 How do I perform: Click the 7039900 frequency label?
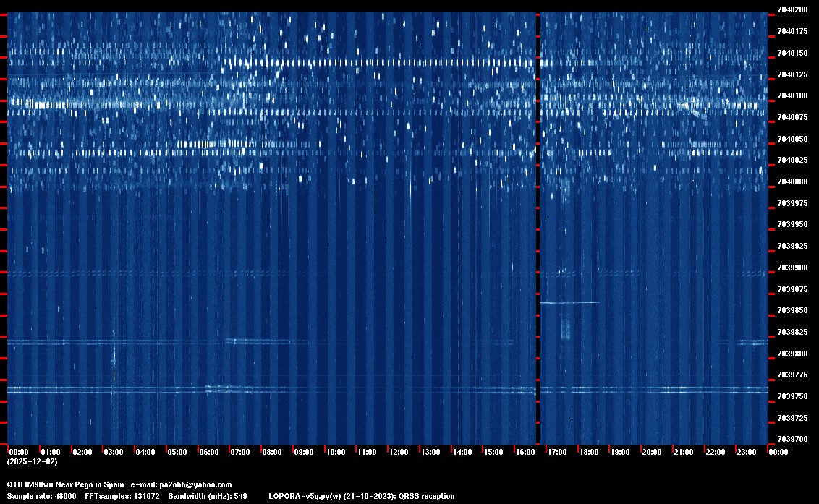click(792, 268)
